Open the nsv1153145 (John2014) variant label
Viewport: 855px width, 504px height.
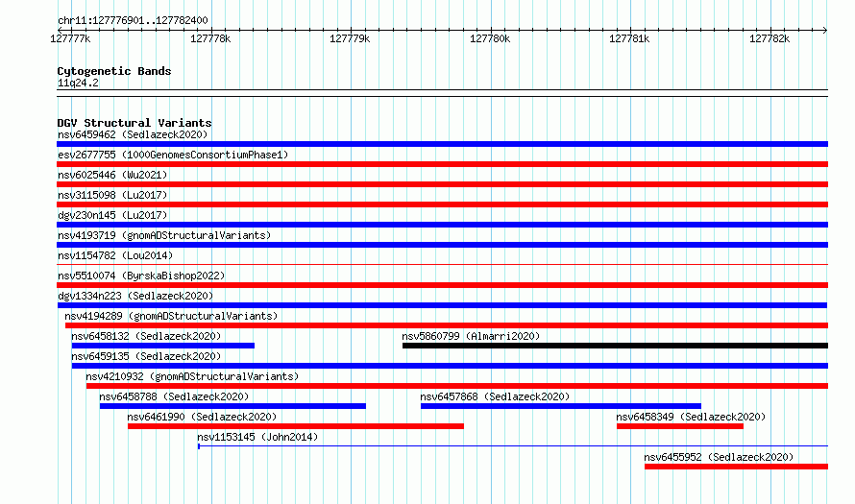(x=257, y=437)
